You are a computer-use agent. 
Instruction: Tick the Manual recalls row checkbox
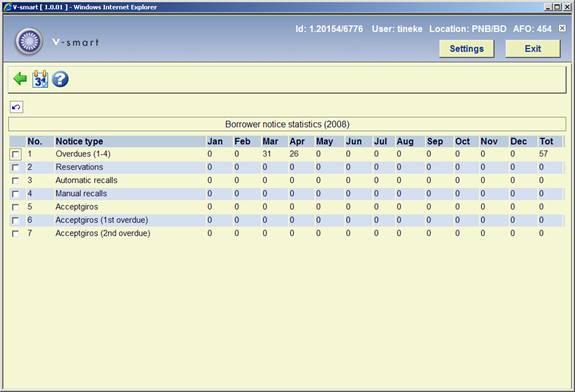[15, 194]
